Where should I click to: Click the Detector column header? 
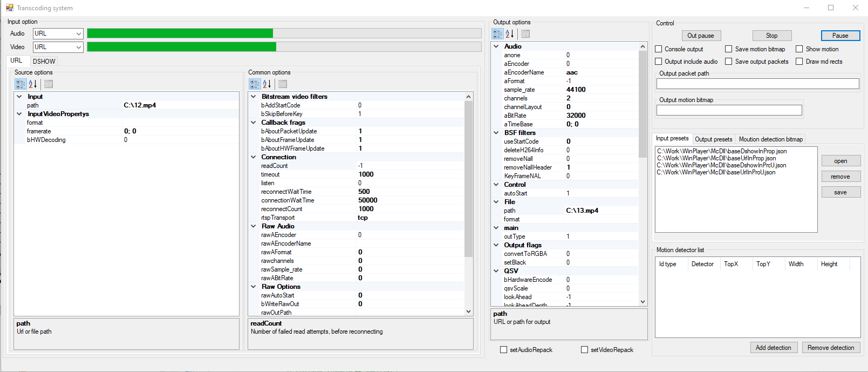tap(704, 264)
